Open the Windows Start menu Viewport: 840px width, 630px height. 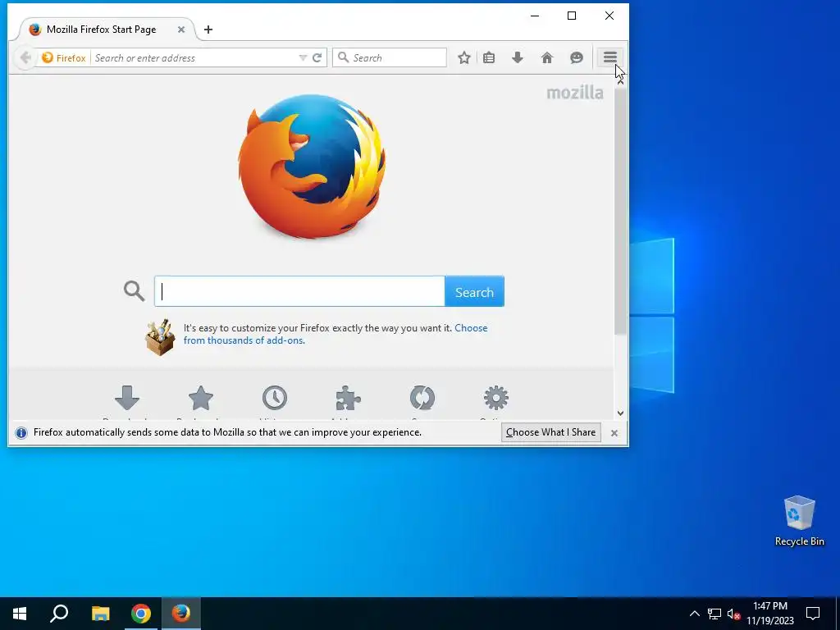pyautogui.click(x=20, y=614)
